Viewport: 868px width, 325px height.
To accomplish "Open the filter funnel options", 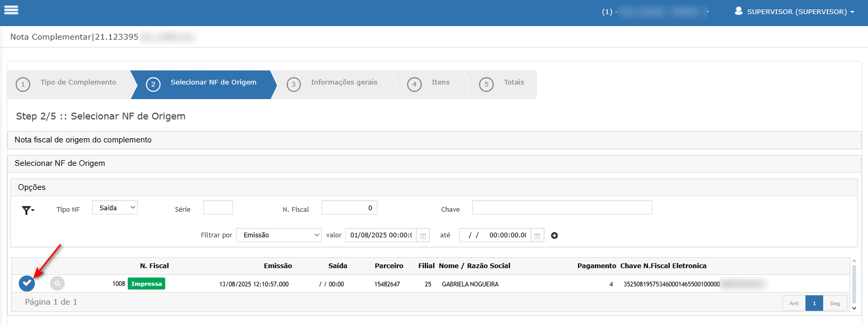I will [x=28, y=210].
